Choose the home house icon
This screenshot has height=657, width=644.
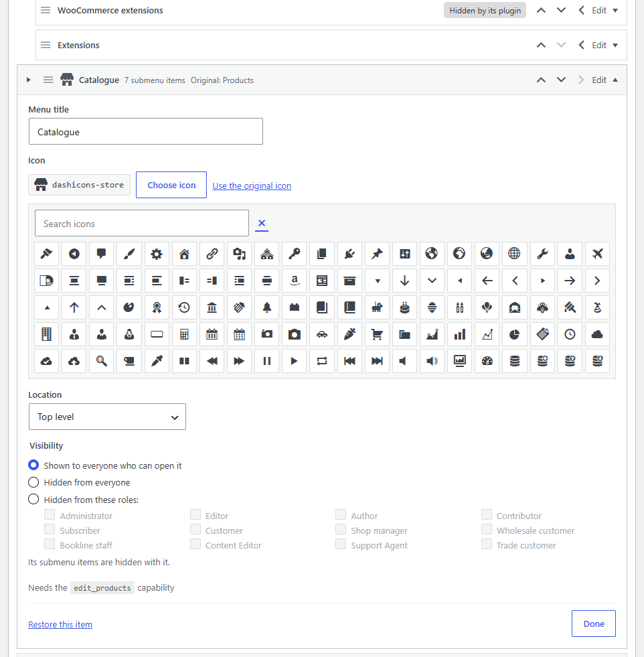[184, 254]
